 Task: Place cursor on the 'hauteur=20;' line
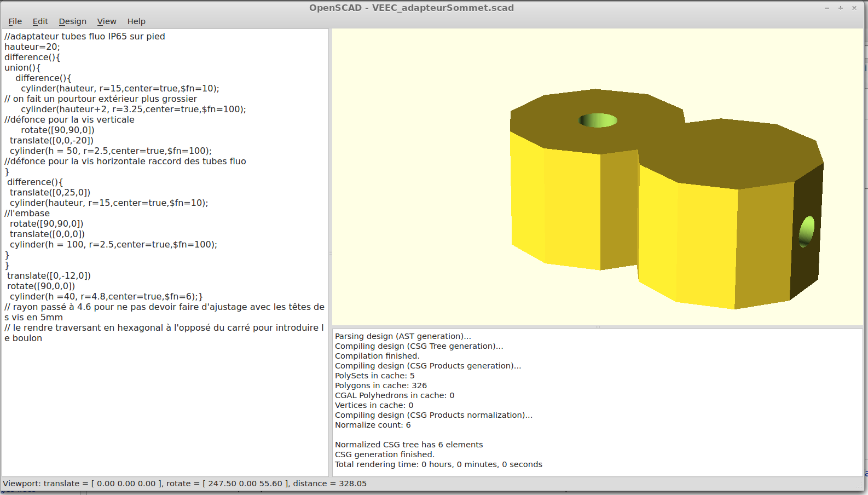click(32, 47)
